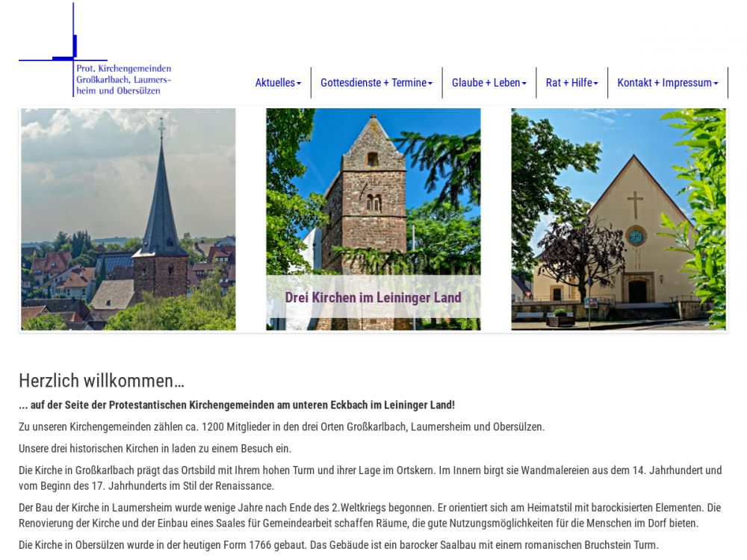Open the Rat + Hilfe menu
This screenshot has width=747, height=560.
pyautogui.click(x=568, y=83)
